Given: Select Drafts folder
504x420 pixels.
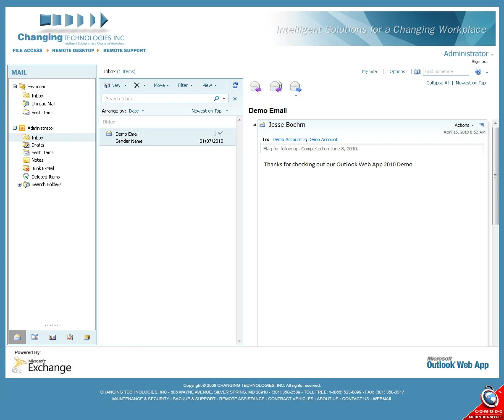Looking at the screenshot, I should click(x=38, y=145).
